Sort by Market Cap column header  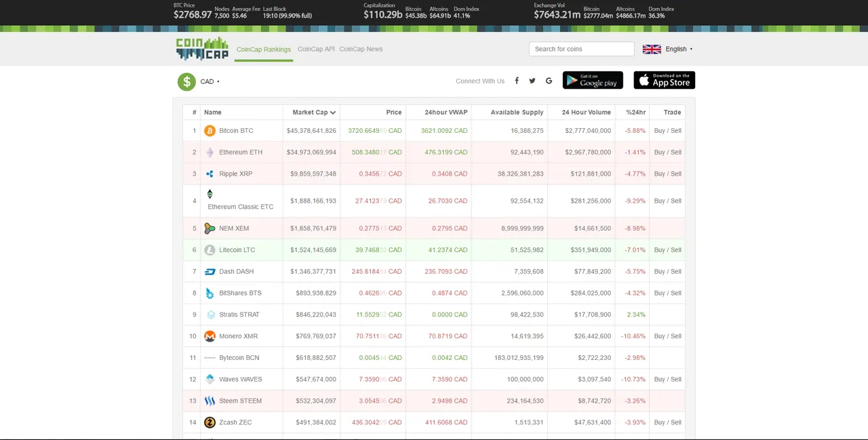tap(314, 113)
